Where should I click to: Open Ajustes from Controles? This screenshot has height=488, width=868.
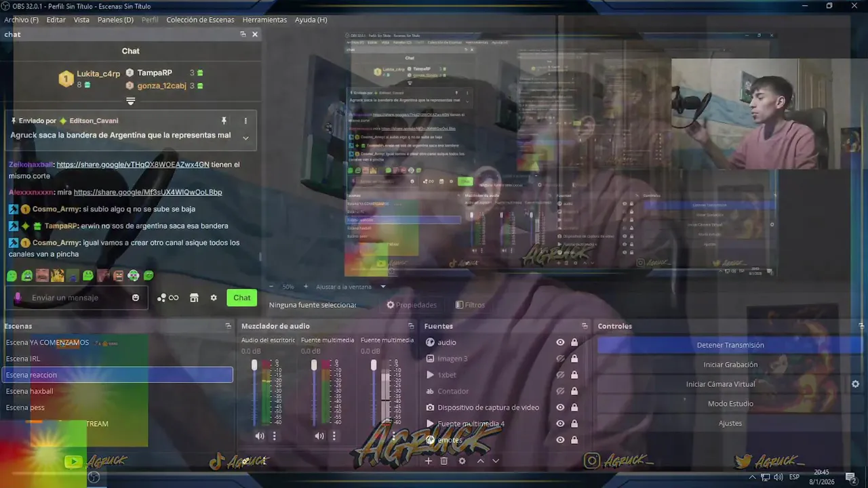[730, 423]
